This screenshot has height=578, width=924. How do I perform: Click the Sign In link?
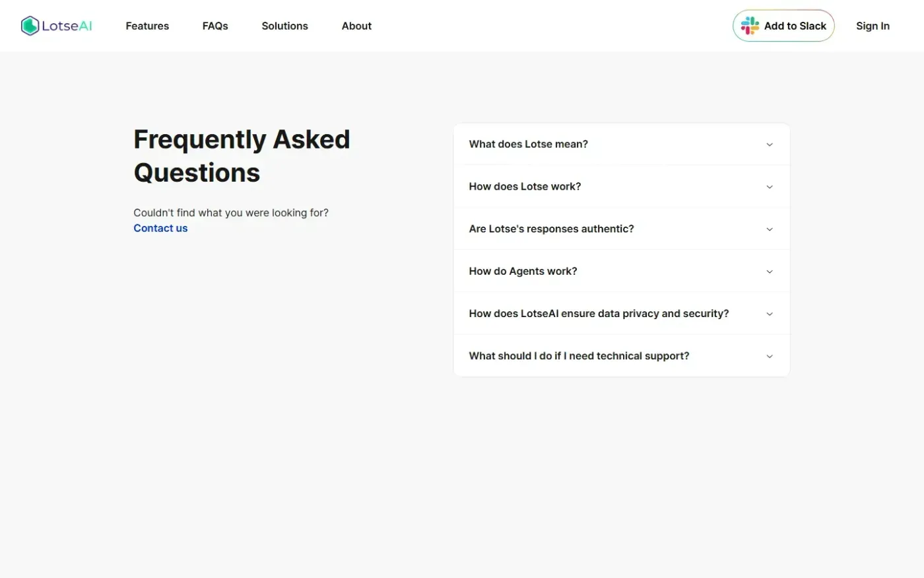click(x=873, y=26)
